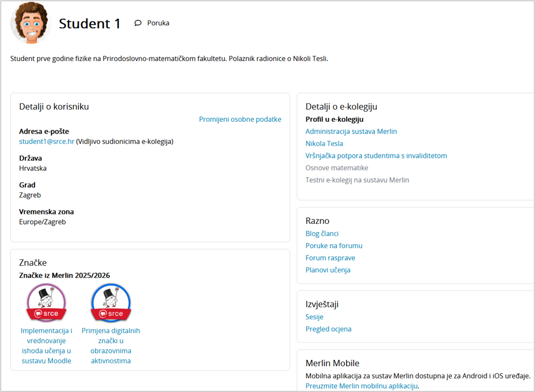
Task: Open the Implementacija i vrednovanje badge image
Action: (46, 303)
